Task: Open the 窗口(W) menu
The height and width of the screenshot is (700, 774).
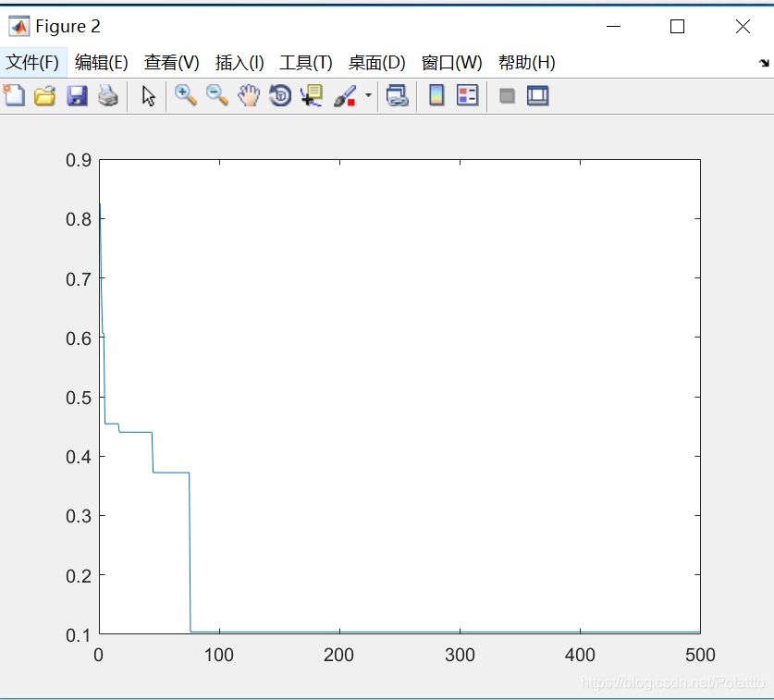Action: (x=451, y=63)
